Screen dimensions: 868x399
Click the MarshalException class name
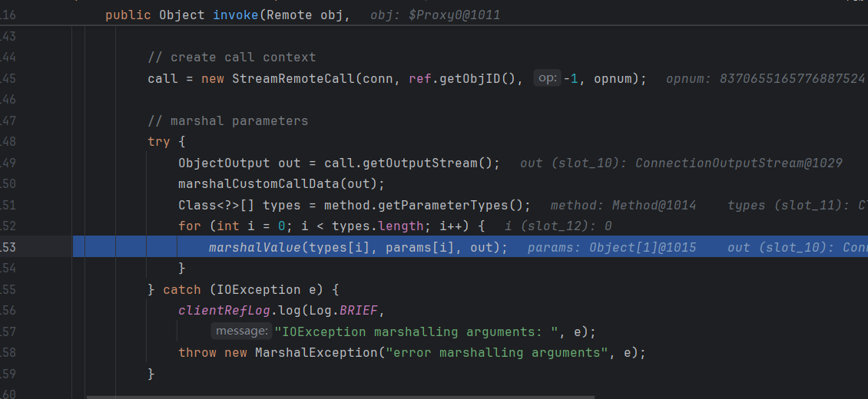click(x=315, y=352)
